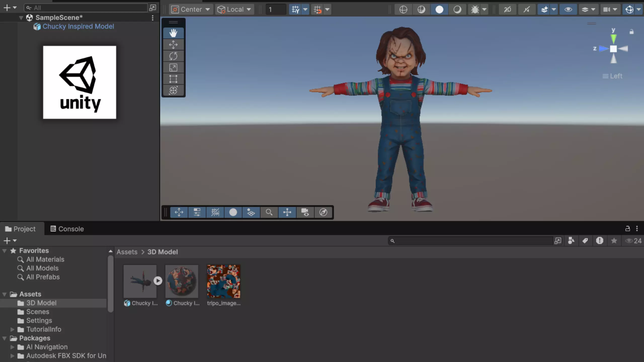Select All Materials favorite search

coord(45,259)
